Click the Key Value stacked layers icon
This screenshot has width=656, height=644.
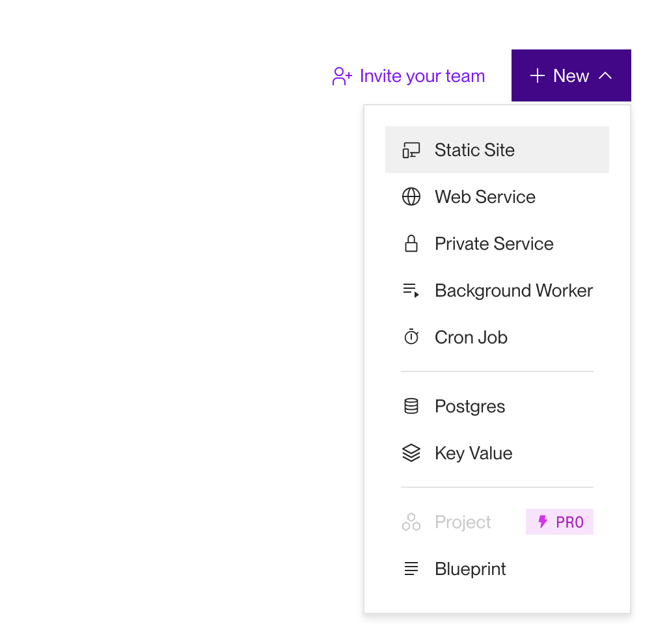tap(411, 453)
